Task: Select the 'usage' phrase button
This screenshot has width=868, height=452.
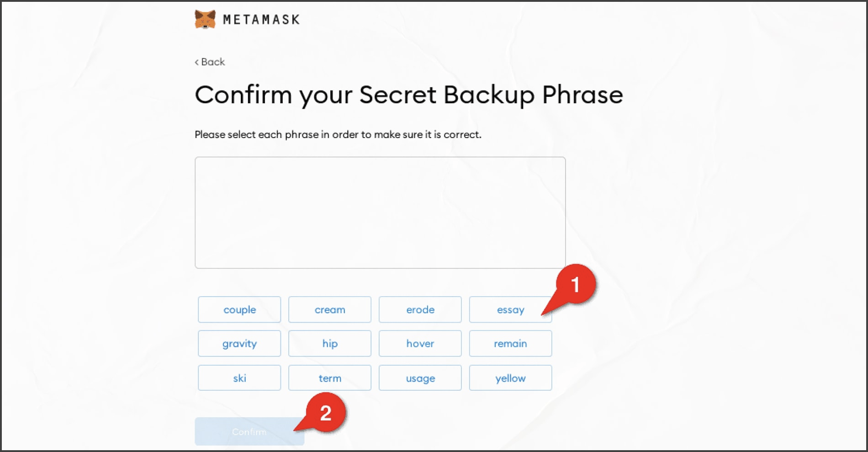Action: [x=420, y=378]
